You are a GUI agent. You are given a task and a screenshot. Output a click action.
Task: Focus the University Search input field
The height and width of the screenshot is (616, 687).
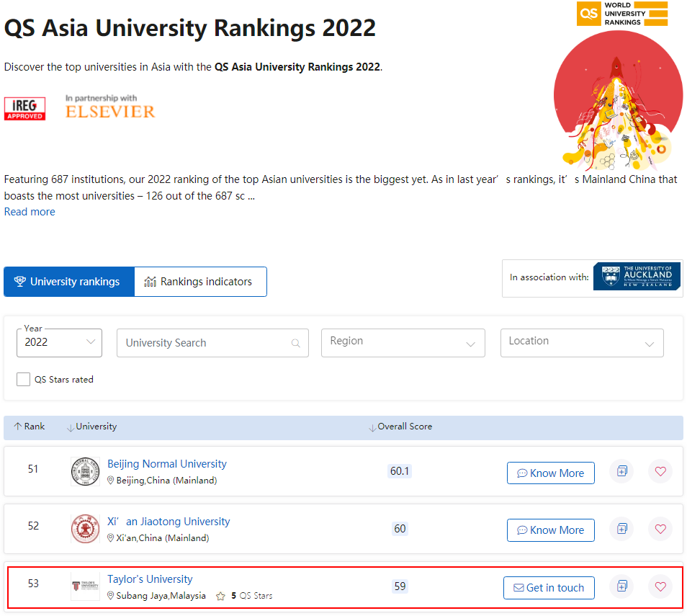212,343
